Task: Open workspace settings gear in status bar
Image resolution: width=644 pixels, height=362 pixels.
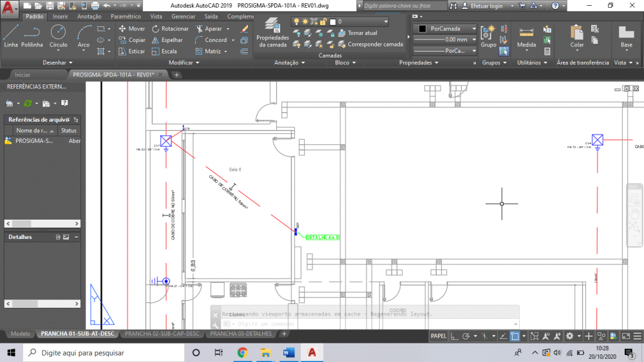Action: [569, 336]
